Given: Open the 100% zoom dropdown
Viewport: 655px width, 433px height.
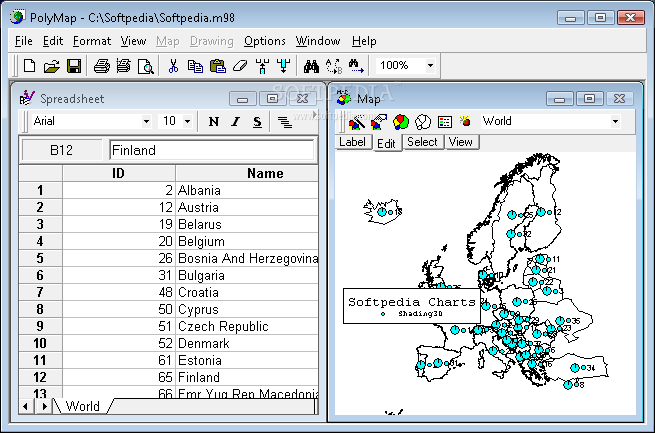Looking at the screenshot, I should (430, 66).
